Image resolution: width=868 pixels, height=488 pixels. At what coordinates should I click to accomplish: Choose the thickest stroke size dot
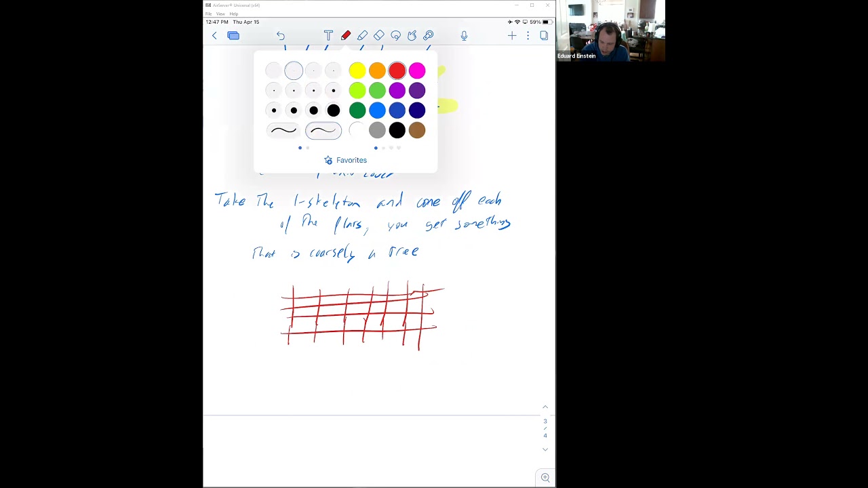334,110
